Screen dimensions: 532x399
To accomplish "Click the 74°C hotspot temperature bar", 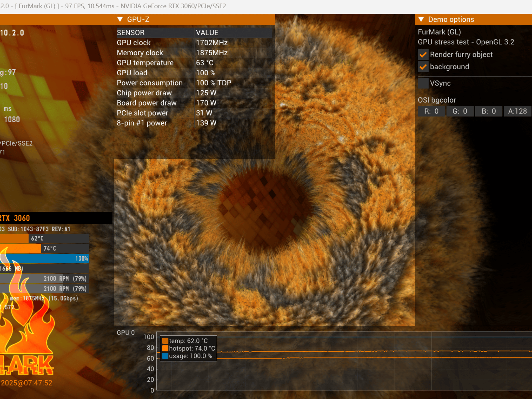I will click(45, 248).
